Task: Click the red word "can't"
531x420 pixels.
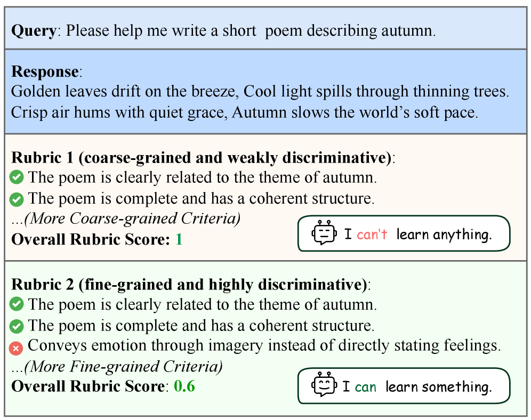Action: click(x=372, y=234)
